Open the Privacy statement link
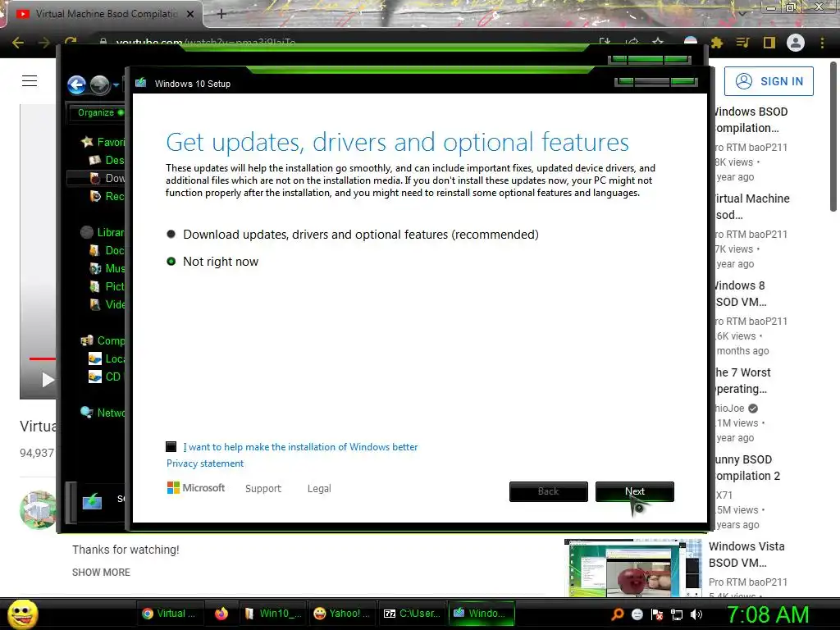The image size is (840, 630). click(x=205, y=463)
